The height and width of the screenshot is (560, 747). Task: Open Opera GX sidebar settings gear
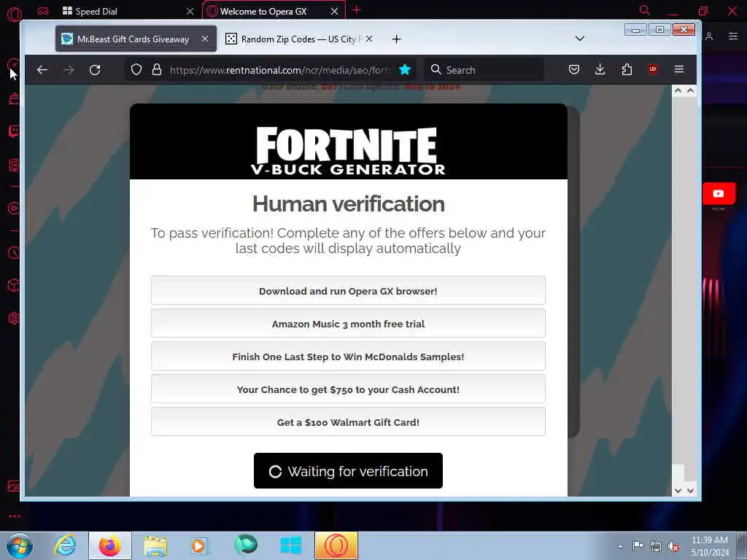click(14, 318)
